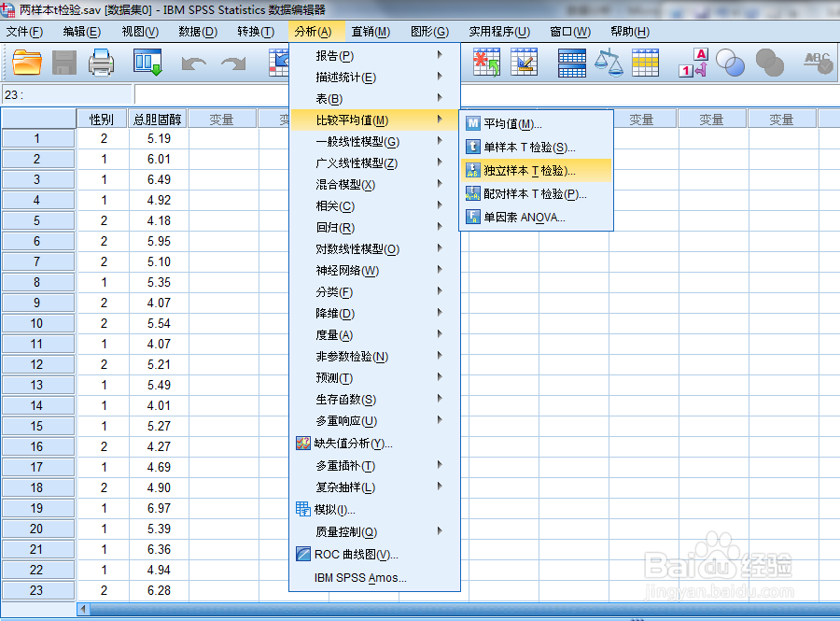Image resolution: width=840 pixels, height=621 pixels.
Task: Click the Value Labels toolbar icon
Action: pos(693,63)
